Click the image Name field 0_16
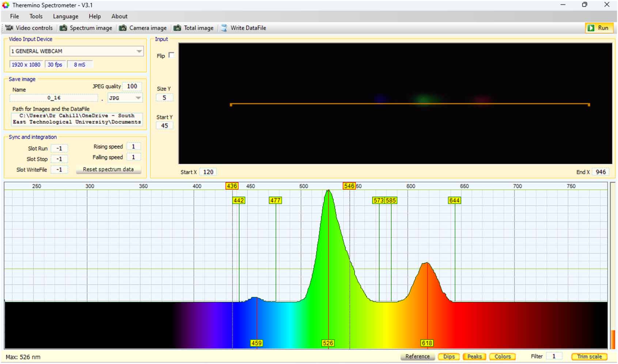Viewport: 618px width, 364px height. coord(54,98)
